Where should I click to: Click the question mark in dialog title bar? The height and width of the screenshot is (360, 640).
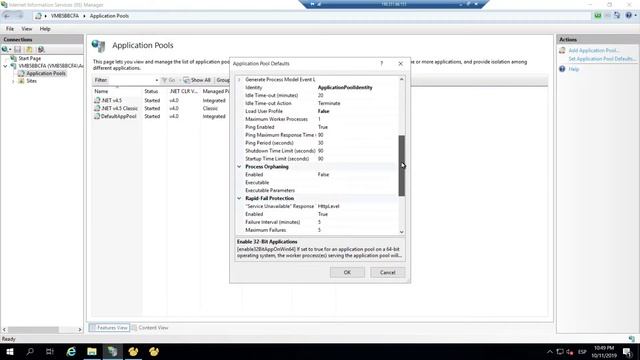(382, 64)
